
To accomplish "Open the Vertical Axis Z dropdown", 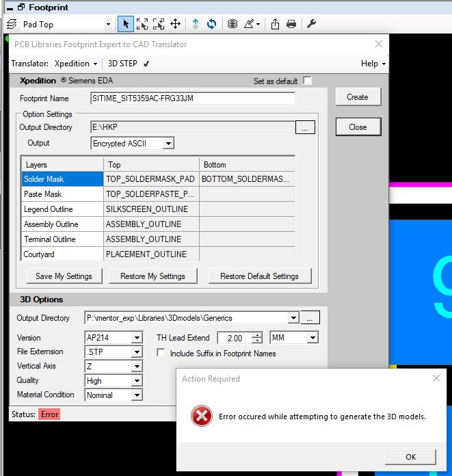I will [x=137, y=367].
